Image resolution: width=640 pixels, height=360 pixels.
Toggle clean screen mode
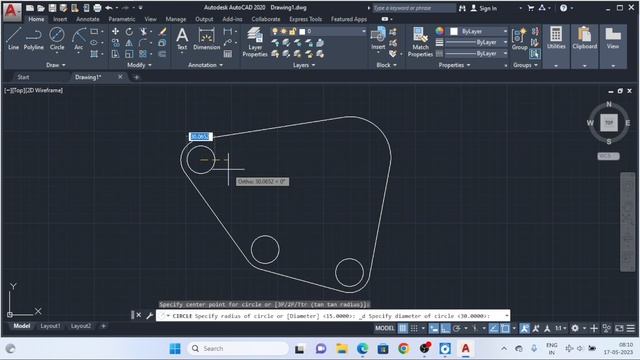coord(619,328)
